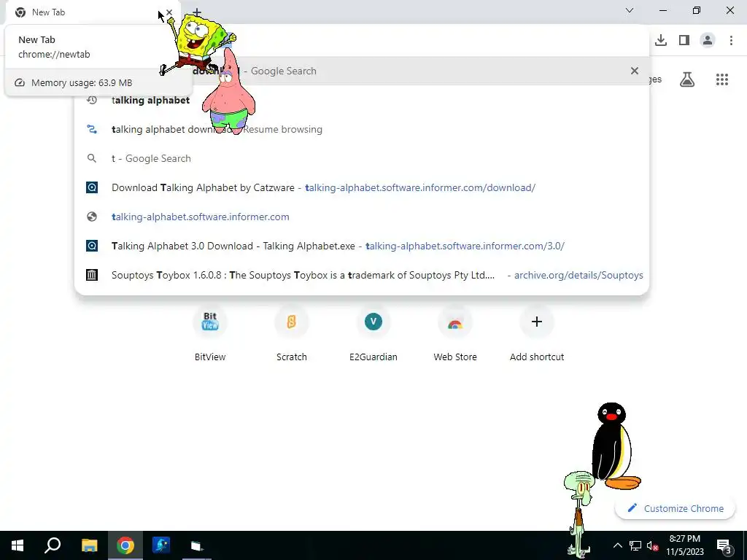Click the Customize Chrome button
Screen dimensions: 747x560
click(675, 508)
